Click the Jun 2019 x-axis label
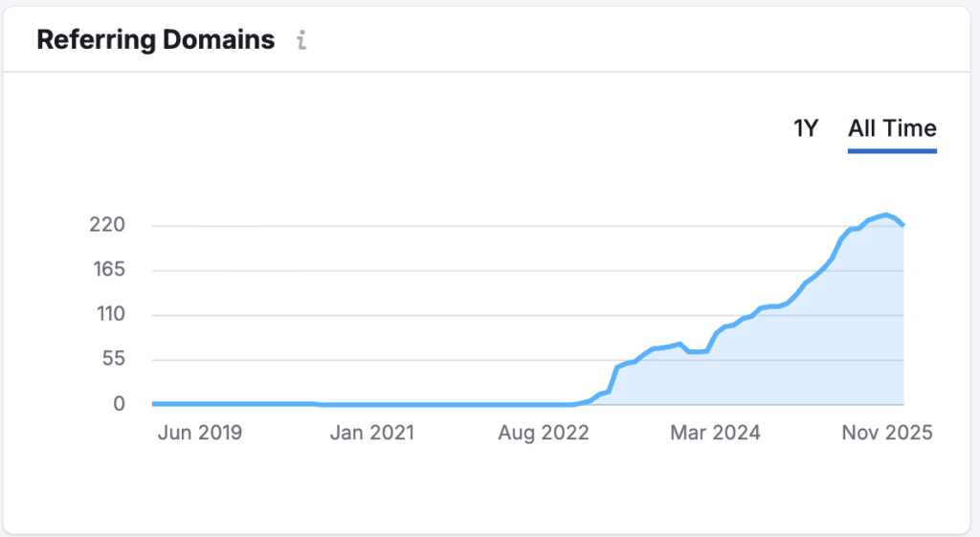Viewport: 980px width, 537px height. [199, 433]
